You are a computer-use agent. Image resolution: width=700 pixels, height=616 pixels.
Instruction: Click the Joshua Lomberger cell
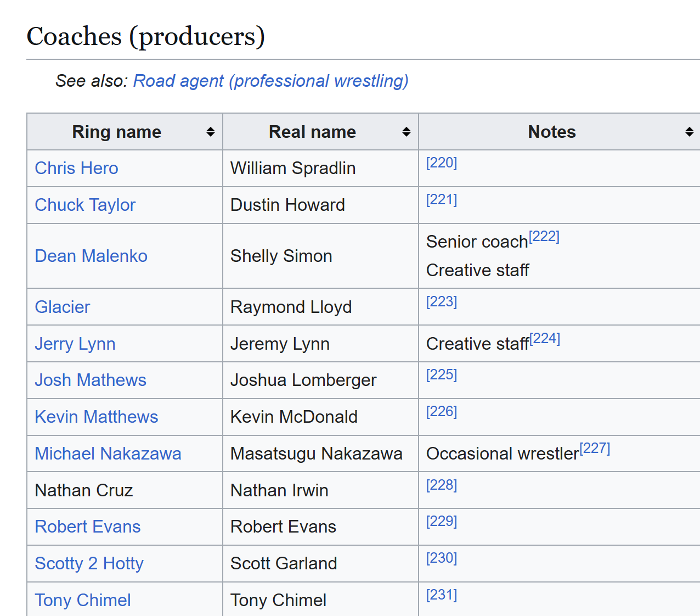(x=320, y=380)
